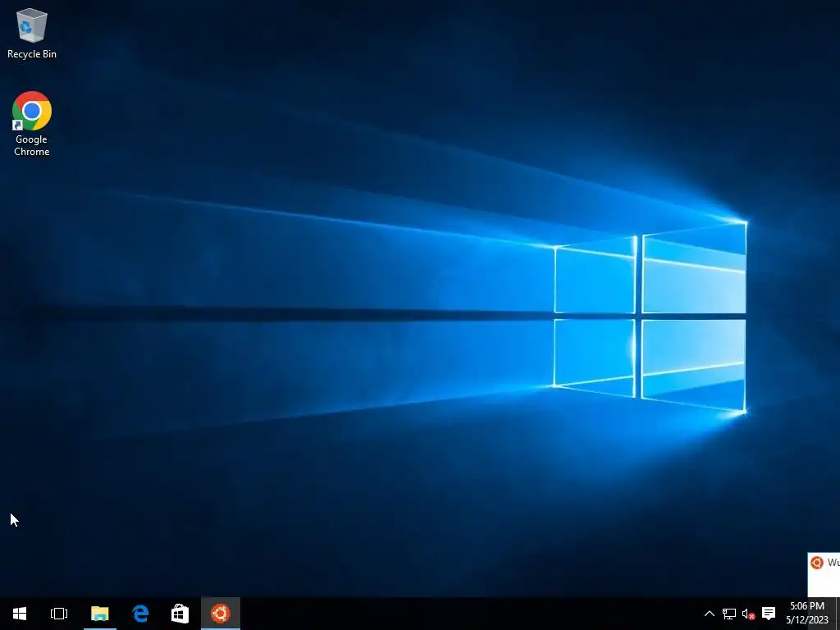Open File Explorer from the taskbar
Image resolution: width=840 pixels, height=630 pixels.
click(x=99, y=614)
